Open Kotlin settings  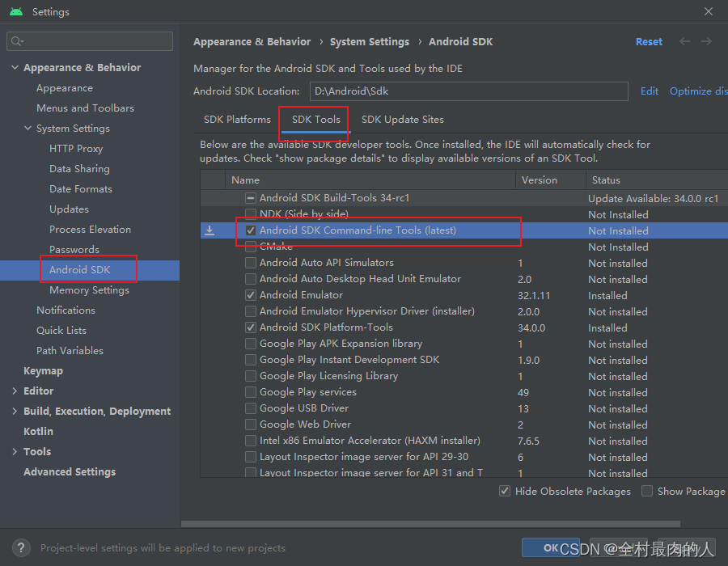pyautogui.click(x=38, y=432)
